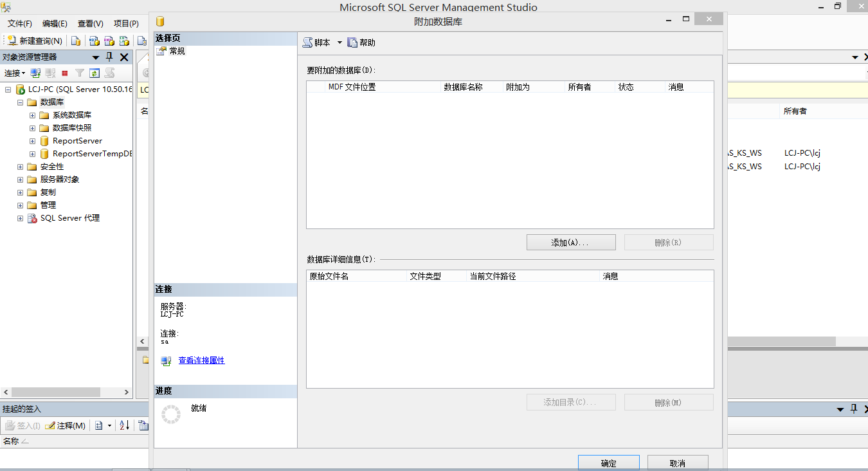Click the DMX query icon in main toolbar

pos(109,41)
